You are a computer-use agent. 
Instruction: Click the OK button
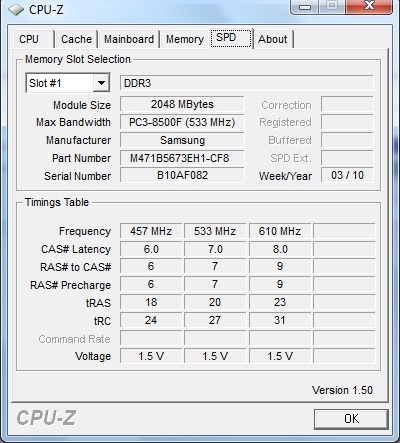pos(351,419)
